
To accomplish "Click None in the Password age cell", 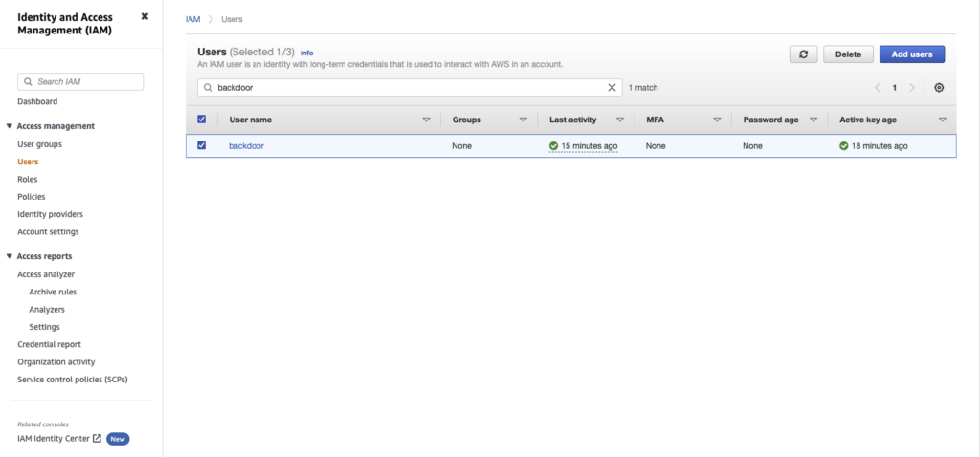I will click(752, 146).
